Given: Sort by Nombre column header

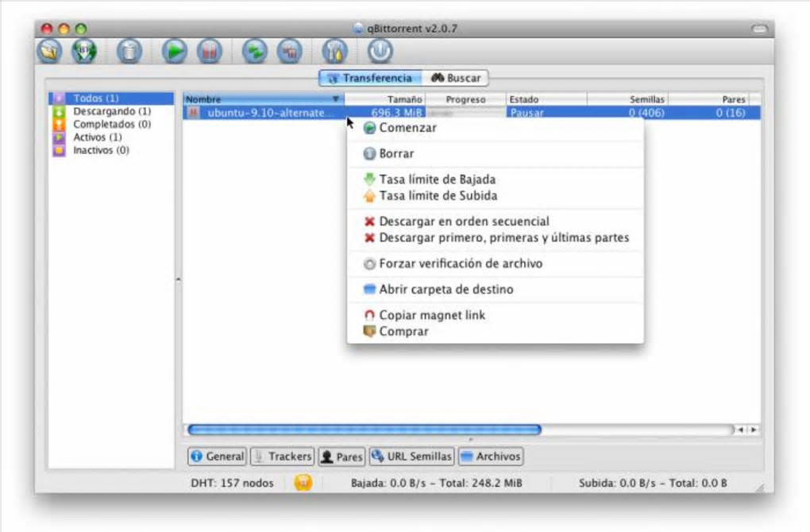Looking at the screenshot, I should click(x=264, y=99).
